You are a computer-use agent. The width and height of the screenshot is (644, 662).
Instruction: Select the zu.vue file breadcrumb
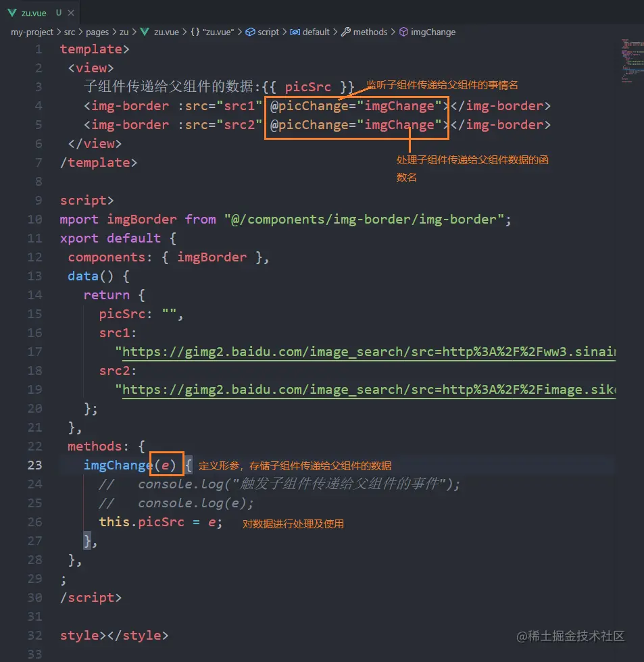(166, 32)
